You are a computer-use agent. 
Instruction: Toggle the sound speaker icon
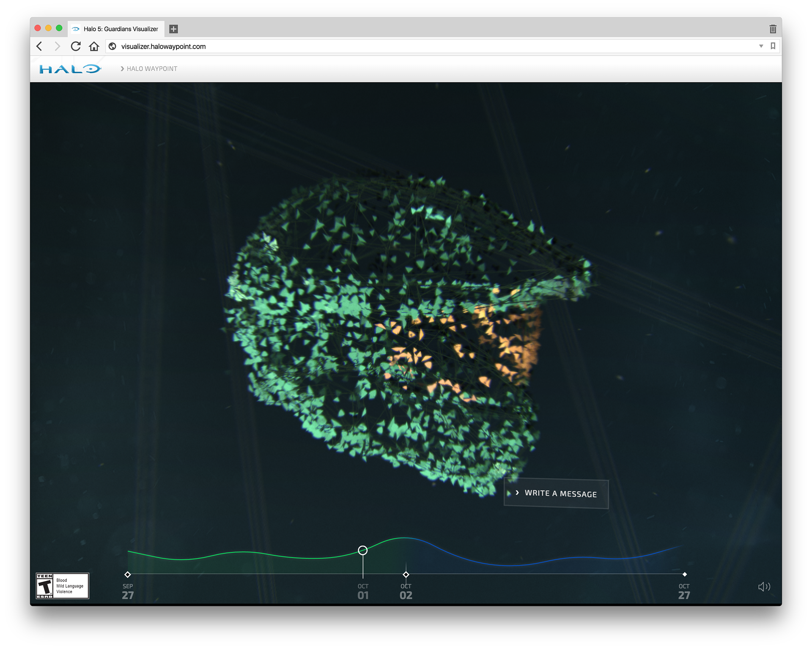(764, 586)
